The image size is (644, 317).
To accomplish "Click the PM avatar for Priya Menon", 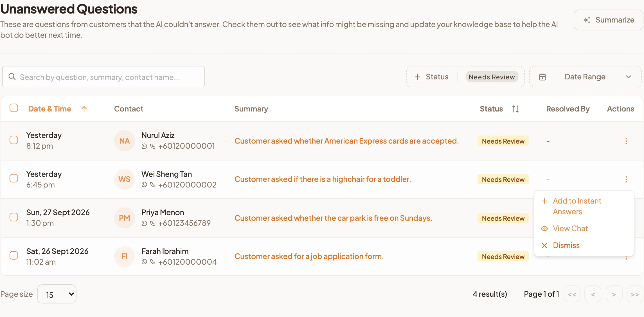I will point(124,218).
